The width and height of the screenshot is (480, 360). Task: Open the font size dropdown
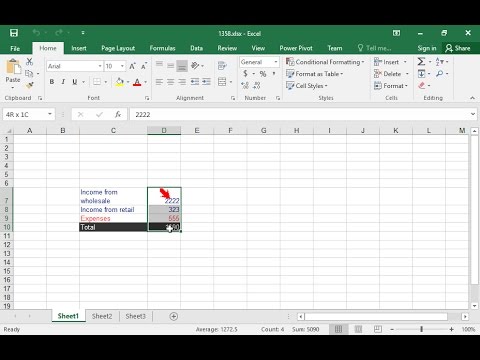click(x=122, y=66)
